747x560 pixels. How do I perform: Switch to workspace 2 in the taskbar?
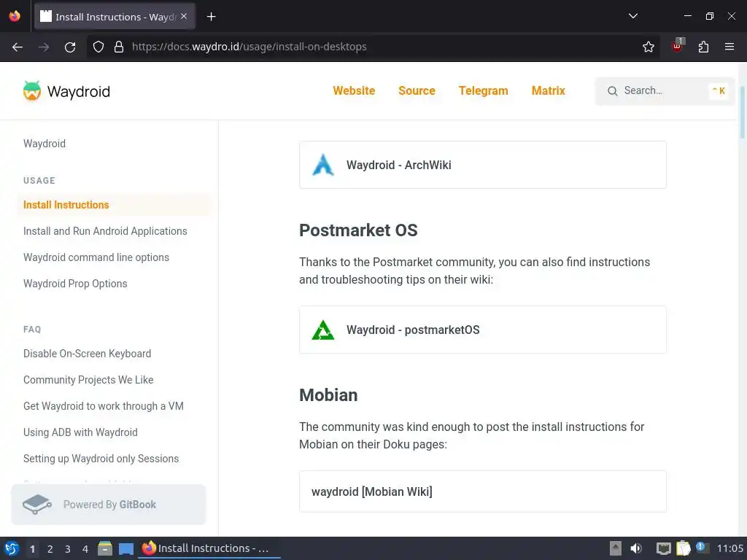point(50,549)
